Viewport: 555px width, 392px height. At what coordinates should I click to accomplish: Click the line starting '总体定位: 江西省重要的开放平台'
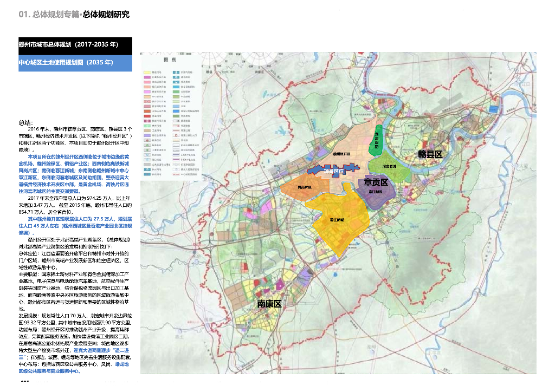pyautogui.click(x=74, y=254)
